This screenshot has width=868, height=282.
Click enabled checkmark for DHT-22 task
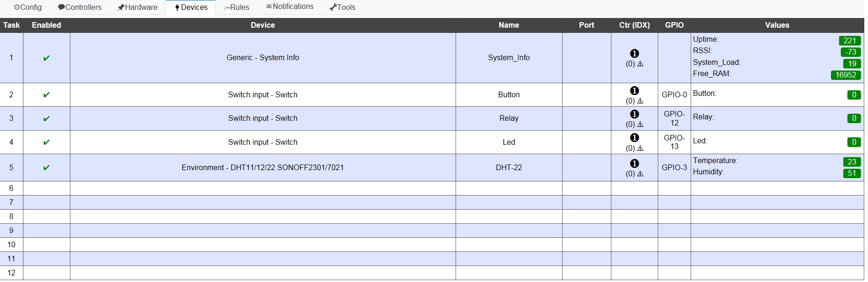click(x=46, y=168)
